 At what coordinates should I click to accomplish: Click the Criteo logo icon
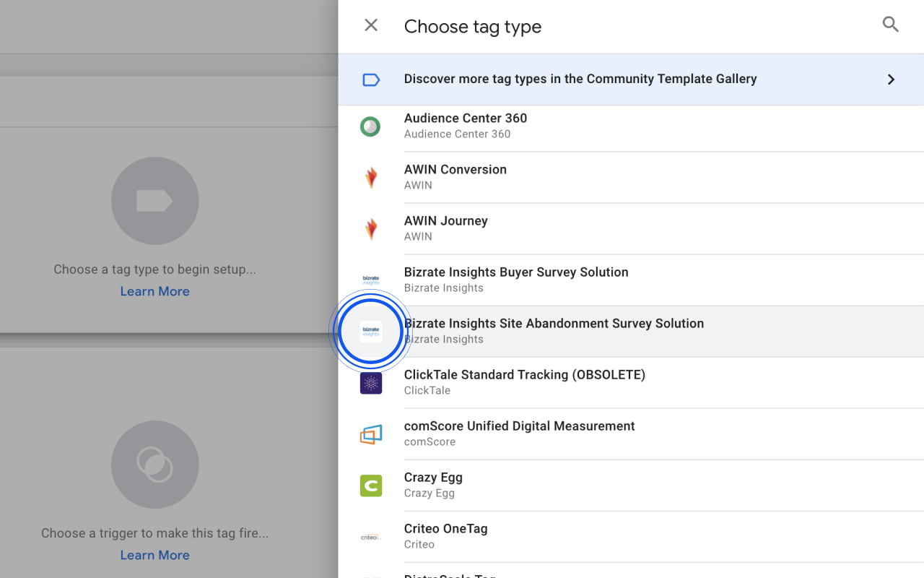click(x=370, y=537)
